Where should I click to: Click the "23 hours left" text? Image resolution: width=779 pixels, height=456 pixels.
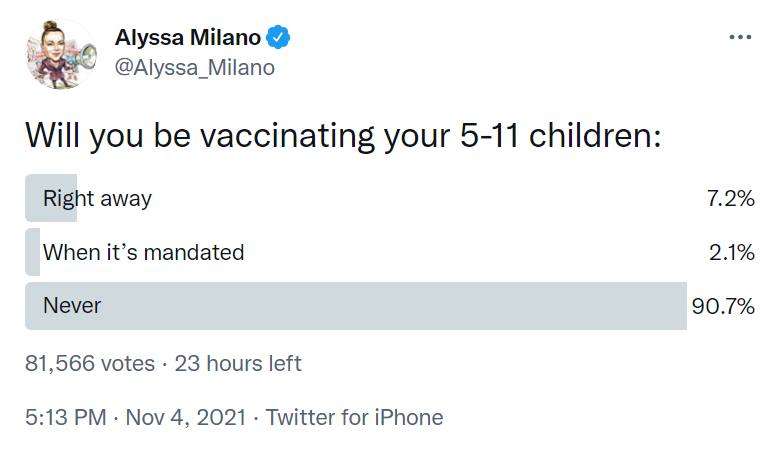[x=238, y=363]
